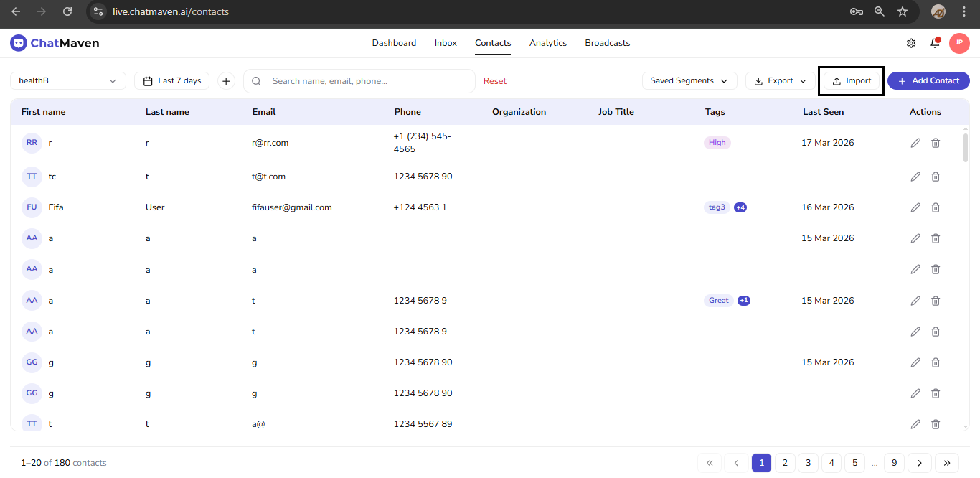Screen dimensions: 980x478
Task: Open the Export dropdown
Action: (x=779, y=80)
